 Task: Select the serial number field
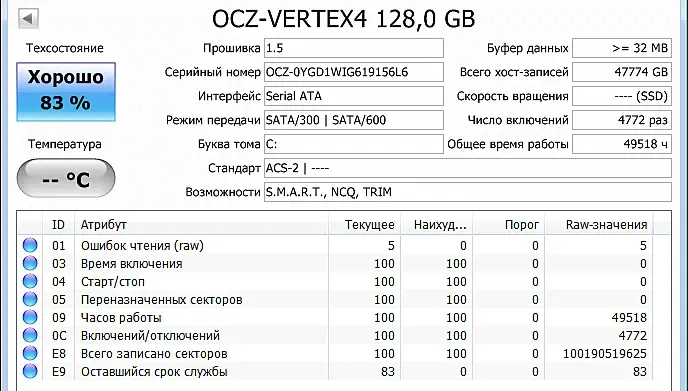(x=354, y=72)
